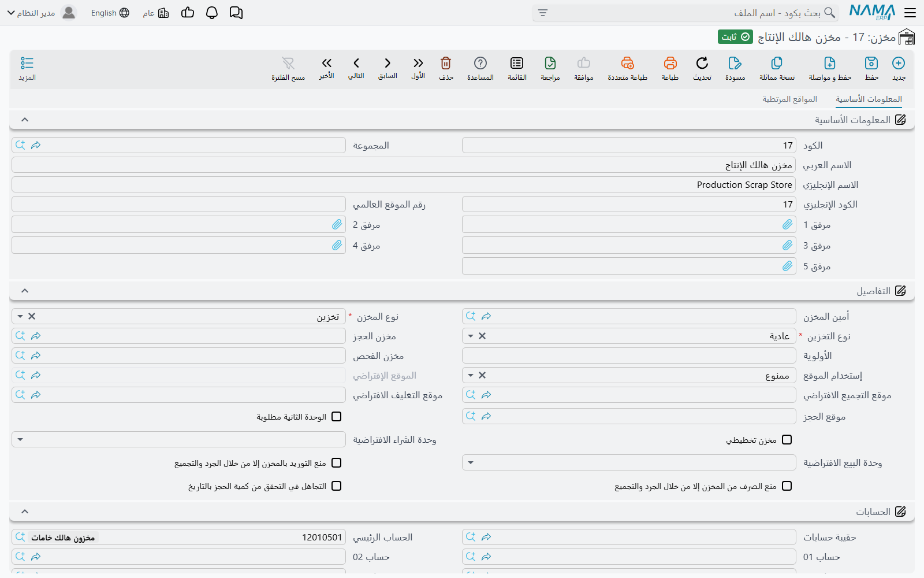
Task: Click the رقم الموقع العالمي input field
Action: click(178, 204)
